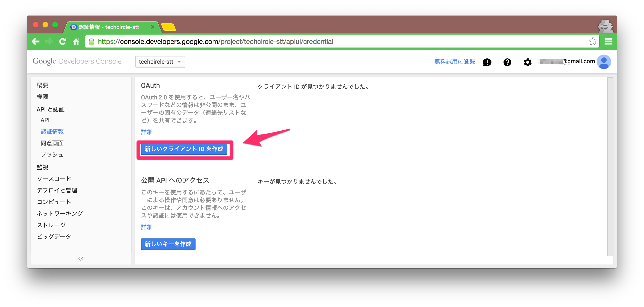Screen dimensions: 644x307
Task: Reload the page with the refresh icon
Action: pyautogui.click(x=63, y=42)
